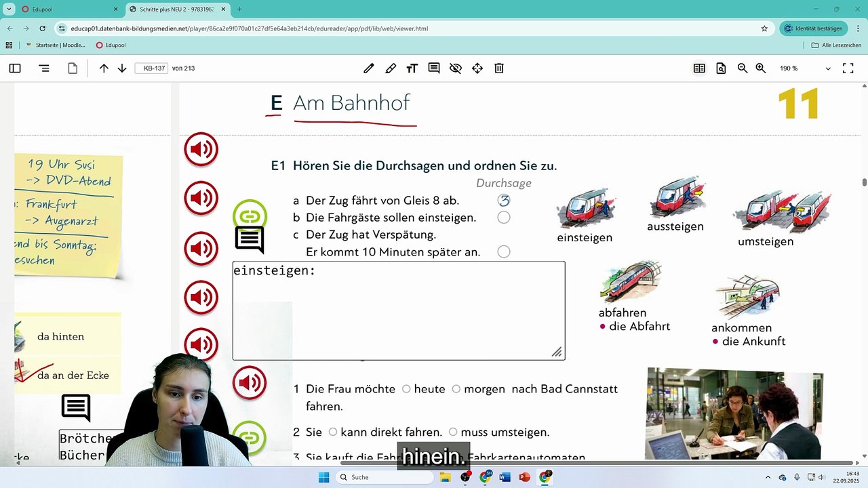The height and width of the screenshot is (488, 868).
Task: Open the 'Alle Lesezeichen' bookmarks folder
Action: 836,45
